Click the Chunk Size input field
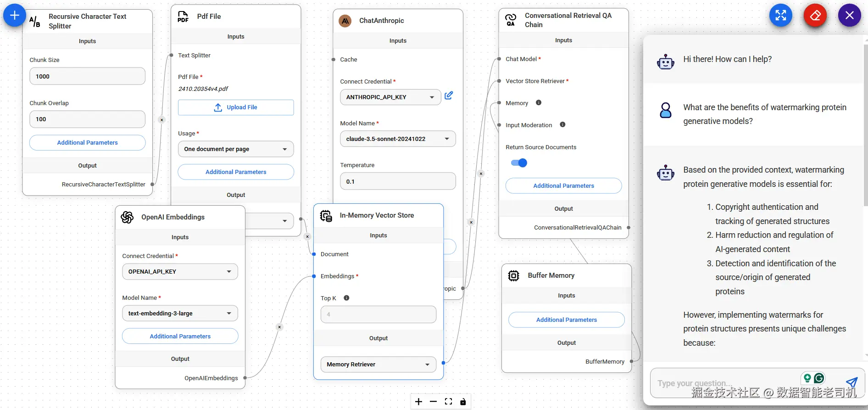 tap(87, 77)
